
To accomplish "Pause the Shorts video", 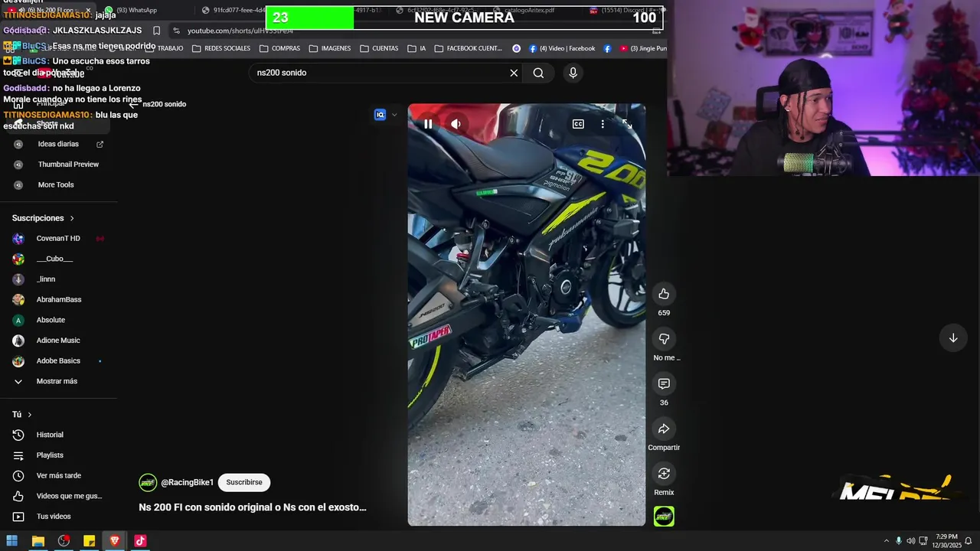I will (x=428, y=124).
